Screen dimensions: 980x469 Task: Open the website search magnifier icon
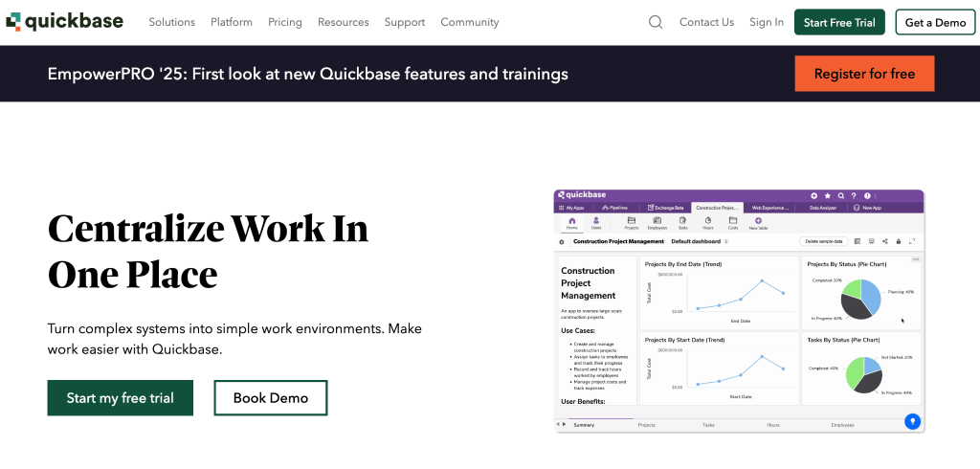pos(655,23)
